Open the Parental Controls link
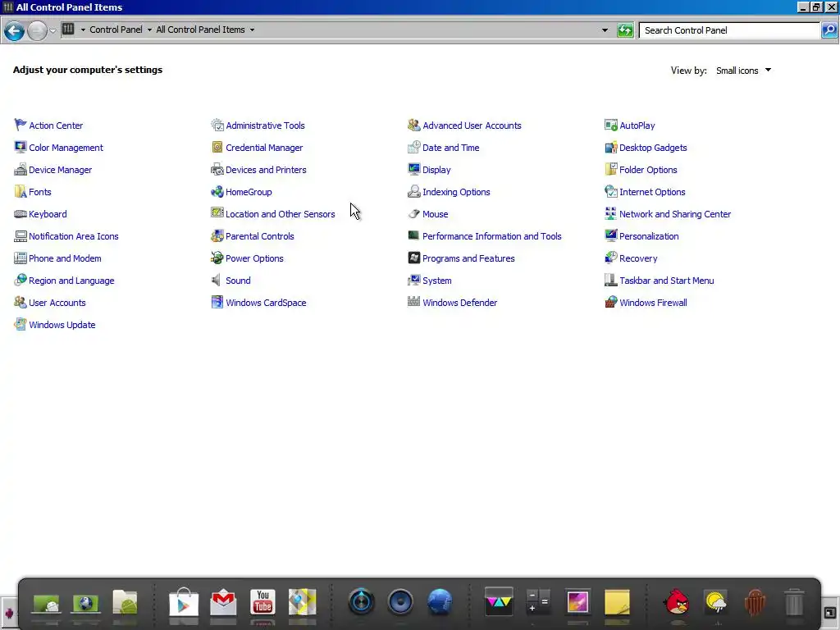The image size is (840, 630). 260,235
